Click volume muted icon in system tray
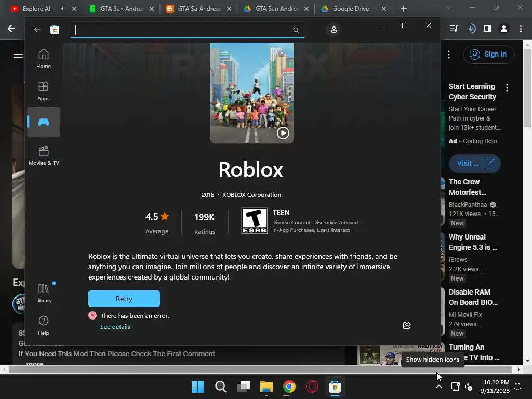 coord(469,387)
